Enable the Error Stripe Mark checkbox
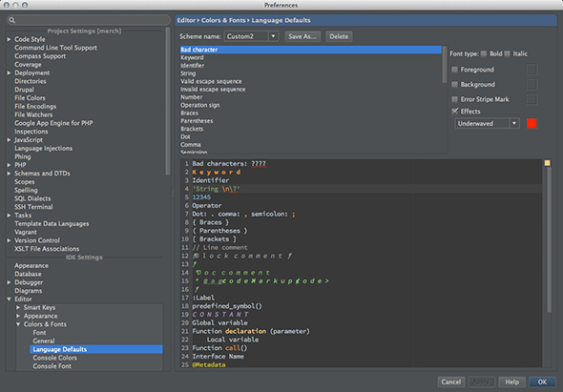 (454, 99)
